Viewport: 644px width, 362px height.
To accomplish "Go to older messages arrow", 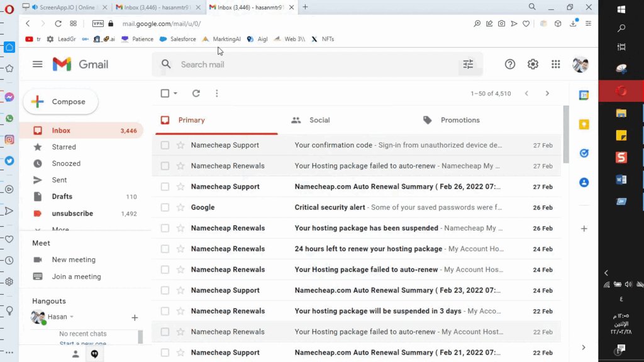I will [x=547, y=94].
